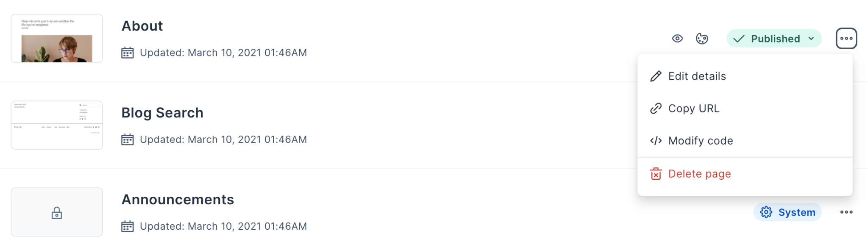
Task: Open the Blog Search page title
Action: coord(162,113)
